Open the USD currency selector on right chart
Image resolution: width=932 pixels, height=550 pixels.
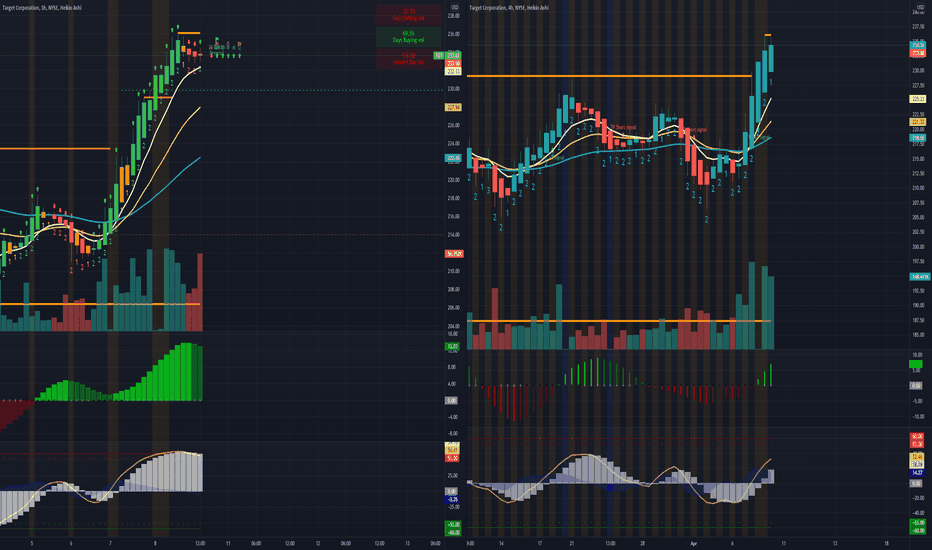(920, 7)
